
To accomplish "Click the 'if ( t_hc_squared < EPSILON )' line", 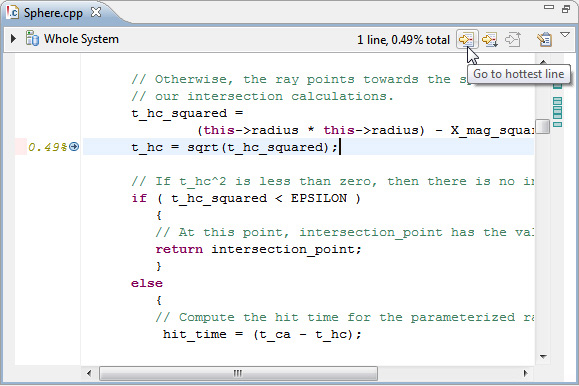I will pyautogui.click(x=246, y=198).
